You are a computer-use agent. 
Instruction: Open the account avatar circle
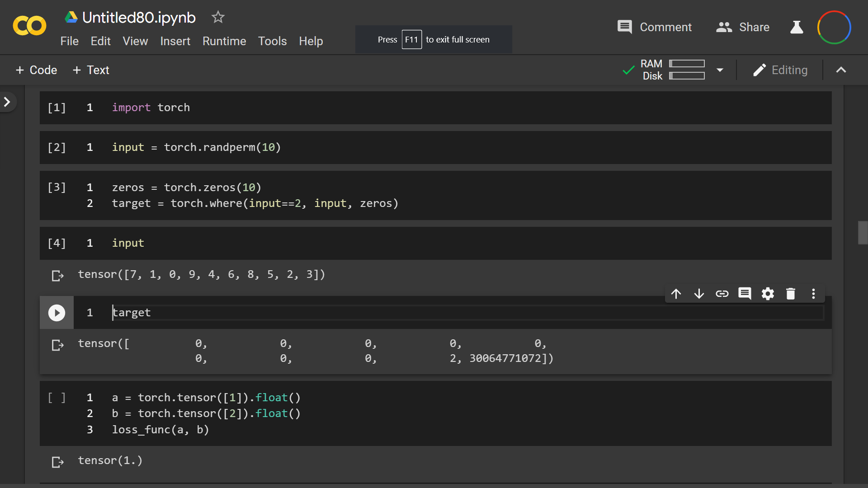(x=834, y=27)
